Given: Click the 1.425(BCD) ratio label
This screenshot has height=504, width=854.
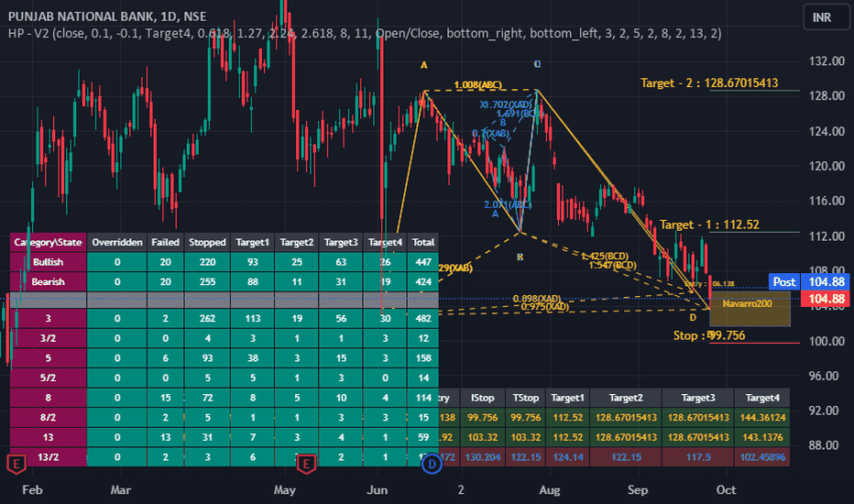Looking at the screenshot, I should 605,256.
